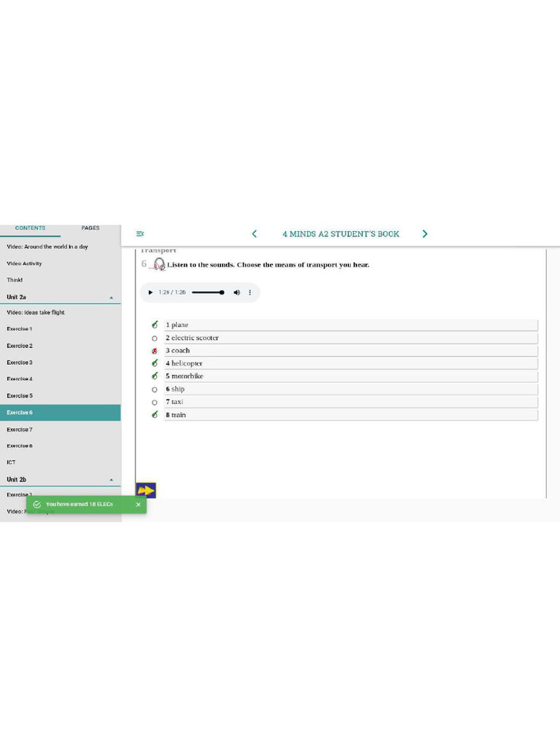Click the '5 motorbike' answer row
Image resolution: width=560 pixels, height=747 pixels.
click(x=351, y=376)
